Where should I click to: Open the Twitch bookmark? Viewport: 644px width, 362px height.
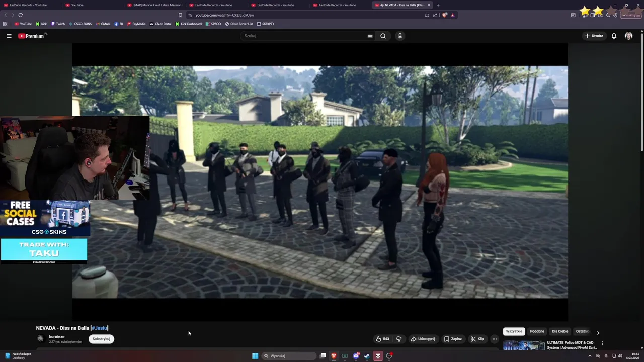[58, 24]
